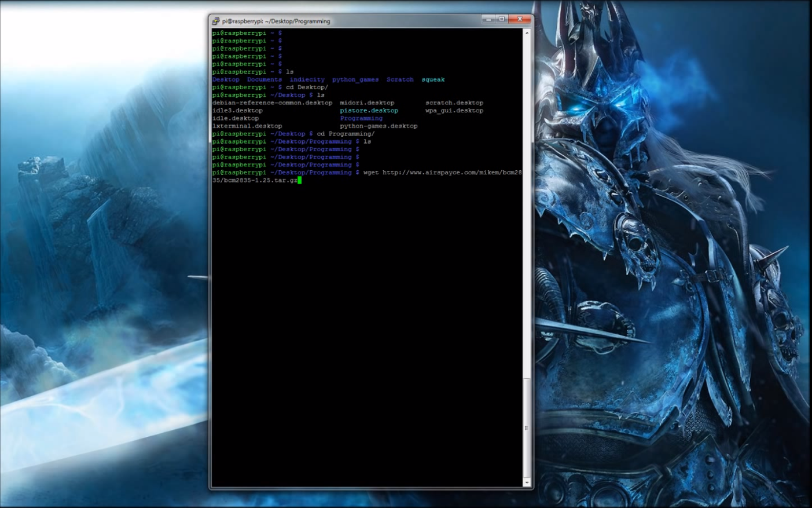
Task: Click 'idle3.desktop' file name
Action: (237, 111)
